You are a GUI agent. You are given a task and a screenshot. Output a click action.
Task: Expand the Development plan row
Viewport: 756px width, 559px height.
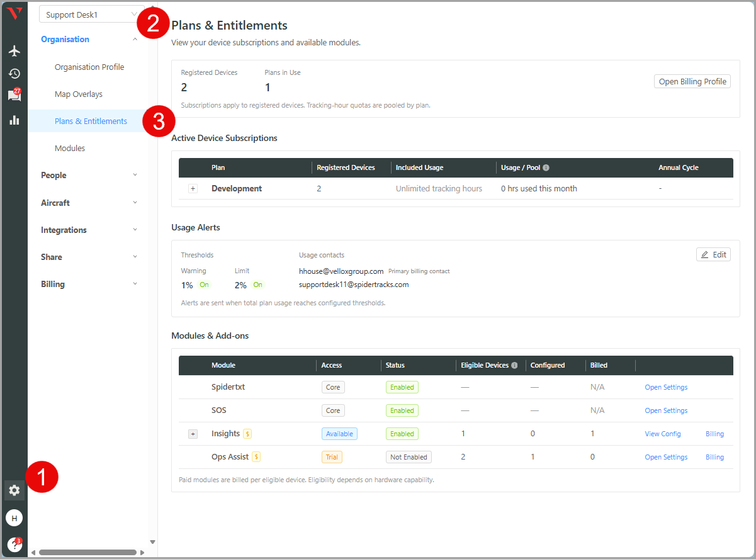pyautogui.click(x=193, y=189)
